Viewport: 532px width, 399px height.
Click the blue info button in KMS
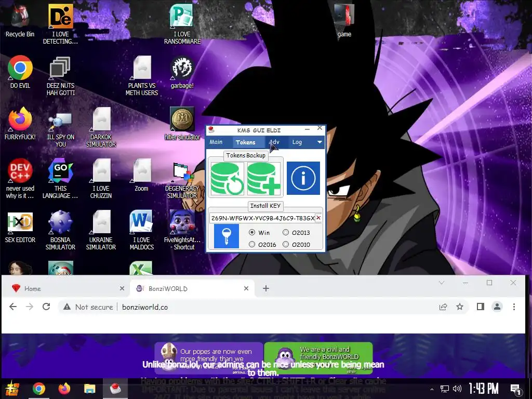point(303,178)
